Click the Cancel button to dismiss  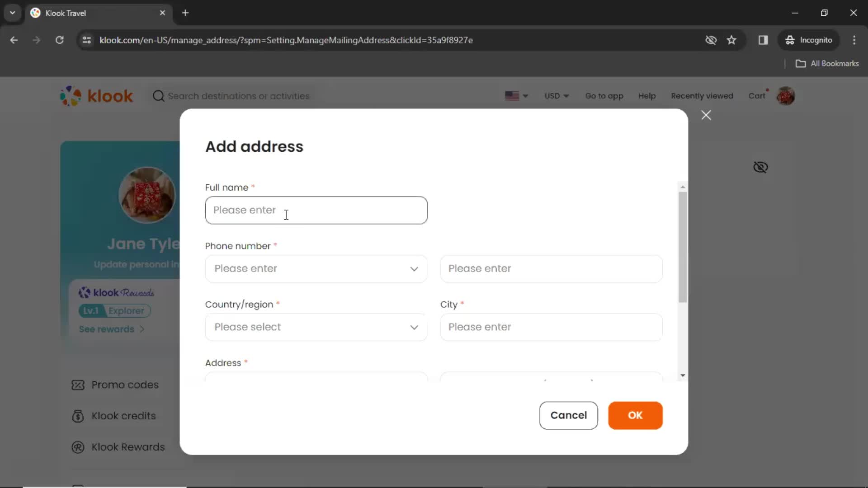coord(569,415)
